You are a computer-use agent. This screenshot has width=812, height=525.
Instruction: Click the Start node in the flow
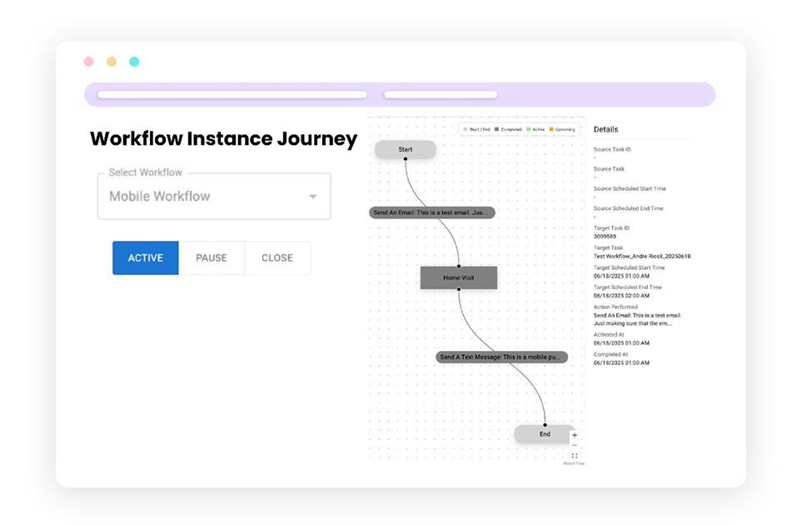click(405, 149)
